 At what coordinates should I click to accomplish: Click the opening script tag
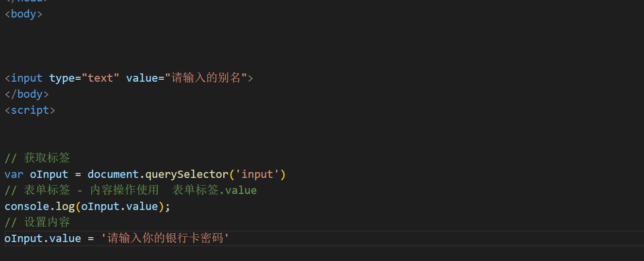(x=30, y=110)
